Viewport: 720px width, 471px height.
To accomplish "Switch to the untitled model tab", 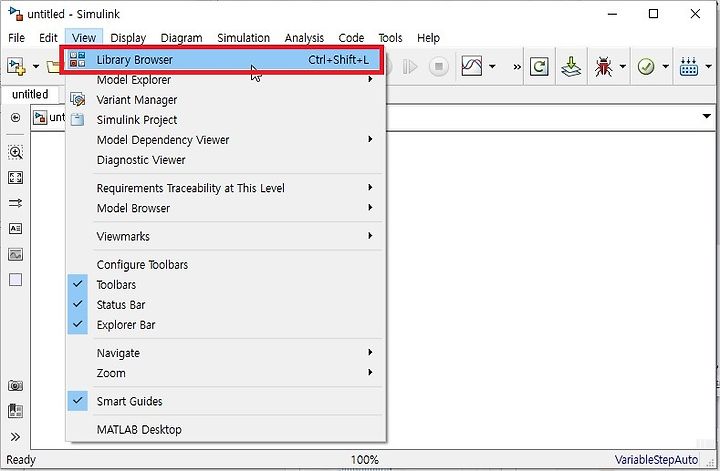I will pos(30,95).
